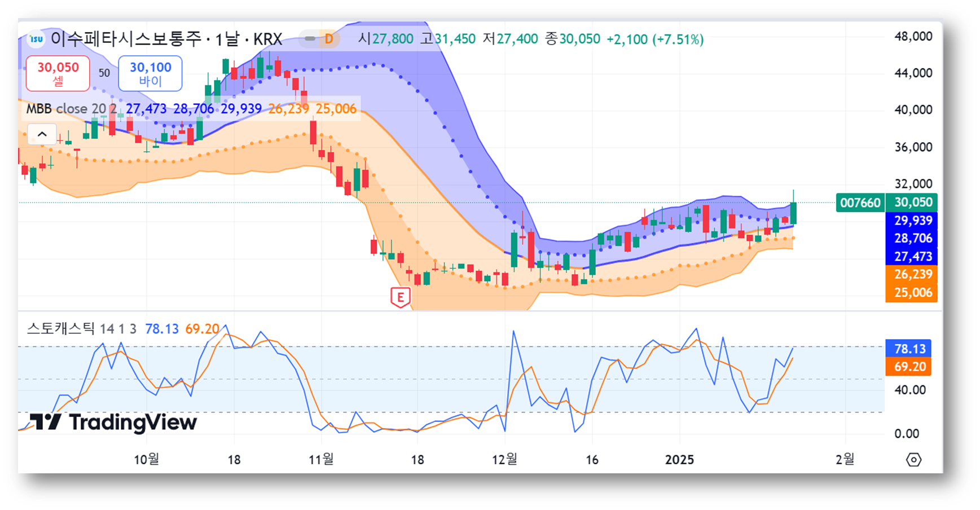980x510 pixels.
Task: Click the ISU stock logo icon
Action: (37, 39)
